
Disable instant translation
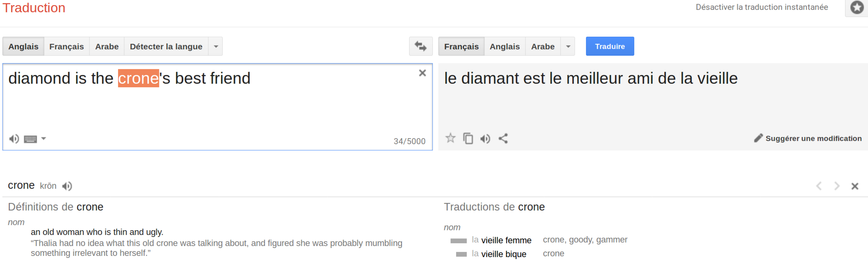pyautogui.click(x=761, y=7)
